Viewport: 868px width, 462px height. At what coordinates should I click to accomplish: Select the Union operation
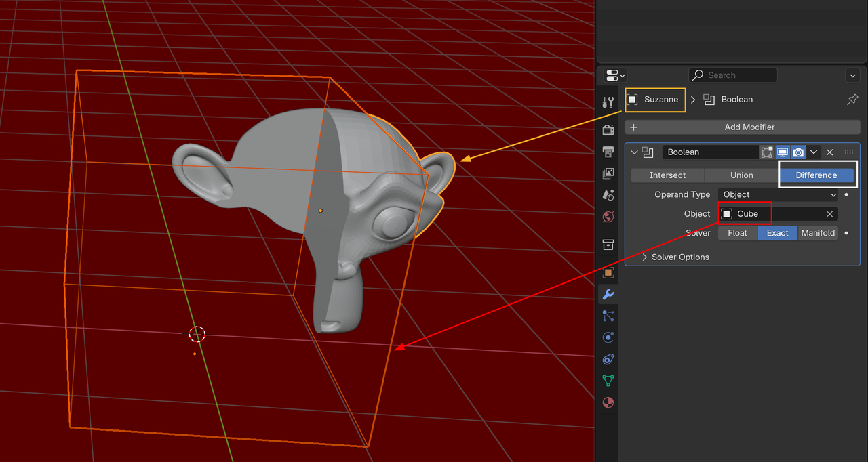pos(741,175)
